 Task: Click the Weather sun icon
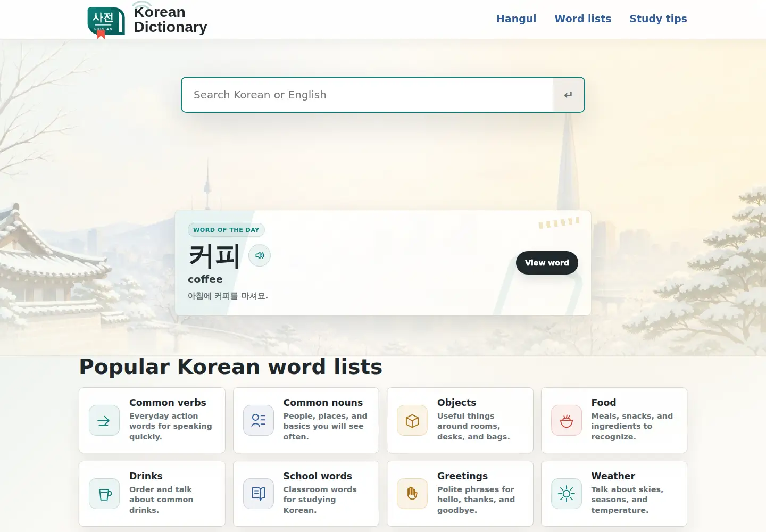point(567,494)
